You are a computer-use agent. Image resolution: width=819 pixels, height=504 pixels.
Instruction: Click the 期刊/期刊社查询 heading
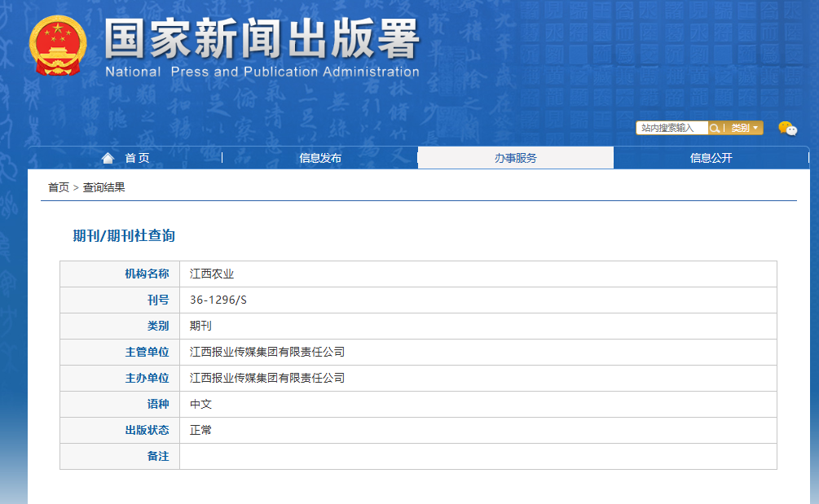pos(124,236)
